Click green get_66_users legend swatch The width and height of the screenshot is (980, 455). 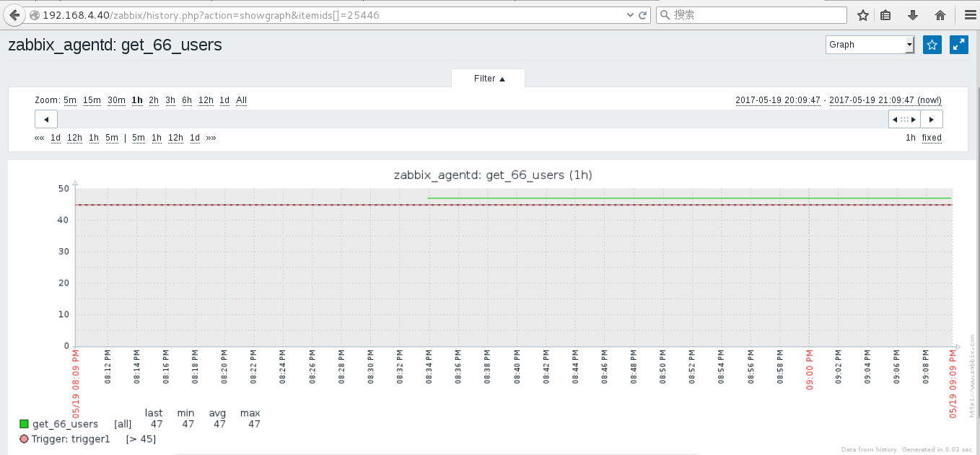tap(24, 424)
